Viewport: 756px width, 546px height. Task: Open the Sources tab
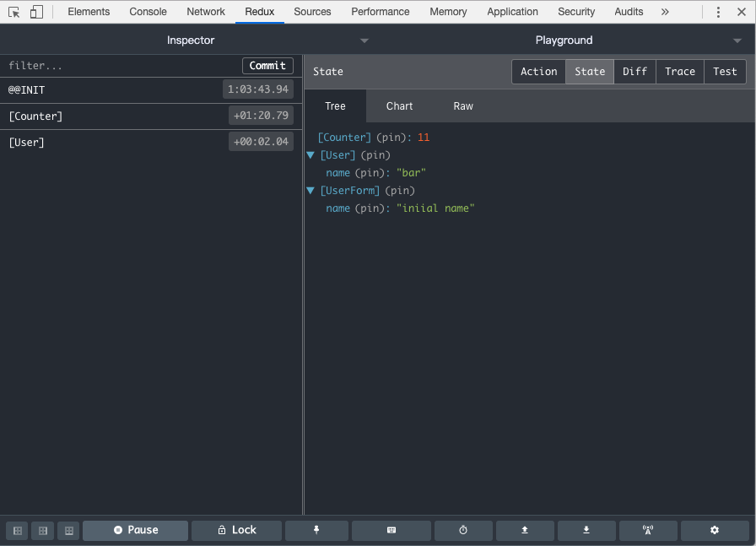pyautogui.click(x=312, y=12)
